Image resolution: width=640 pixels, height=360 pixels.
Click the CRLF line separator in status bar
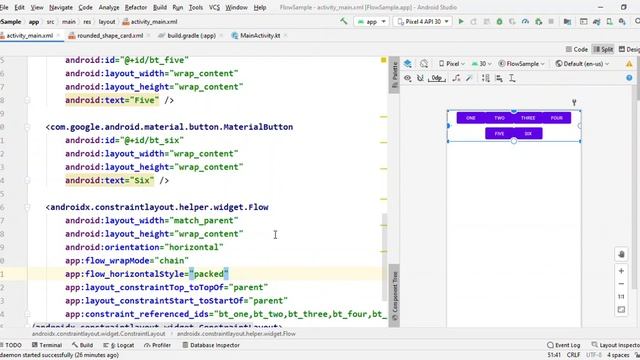(573, 355)
